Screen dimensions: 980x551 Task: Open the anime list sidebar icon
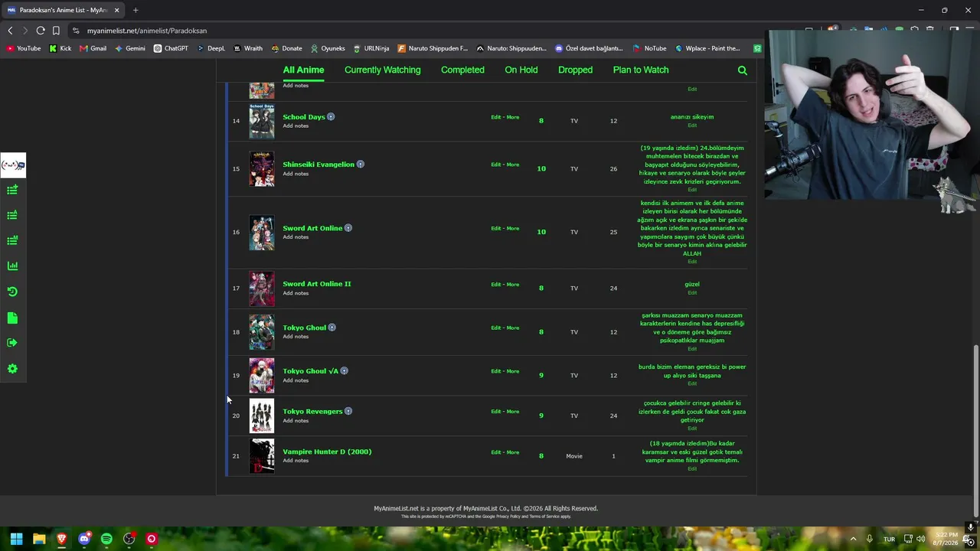12,215
